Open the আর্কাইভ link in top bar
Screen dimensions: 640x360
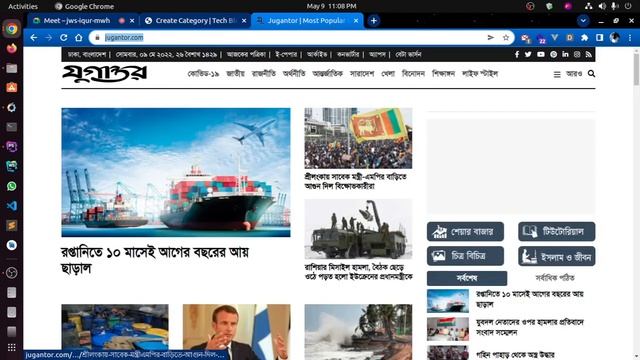pyautogui.click(x=317, y=54)
